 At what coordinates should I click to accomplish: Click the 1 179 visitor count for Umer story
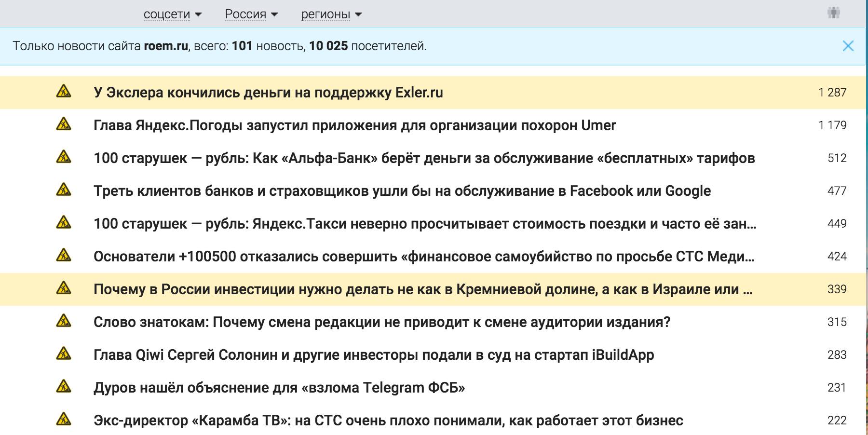[x=832, y=125]
